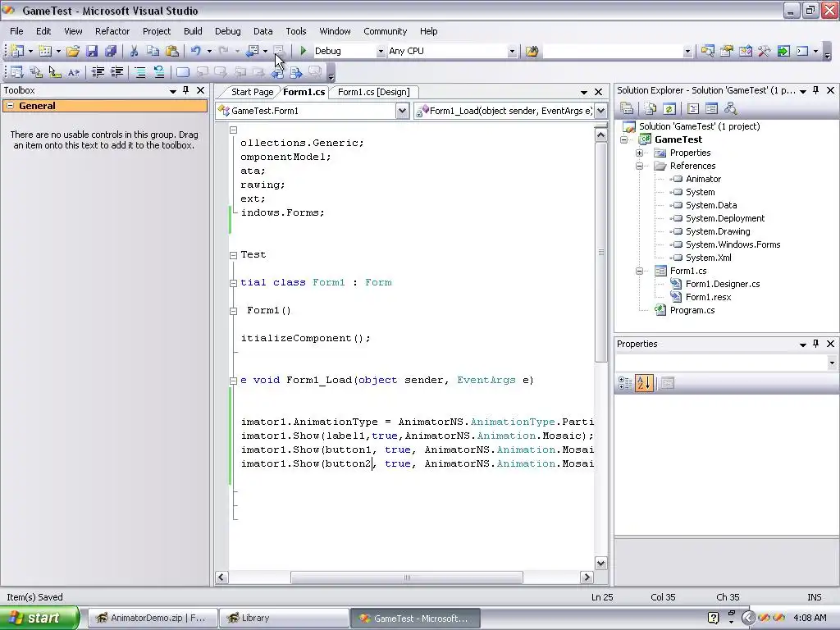Screen dimensions: 840x630
Task: Click the Windows start button
Action: [39, 618]
